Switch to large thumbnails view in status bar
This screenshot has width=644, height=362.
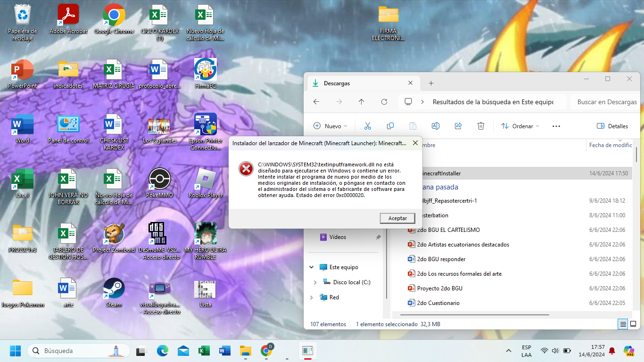click(x=633, y=324)
